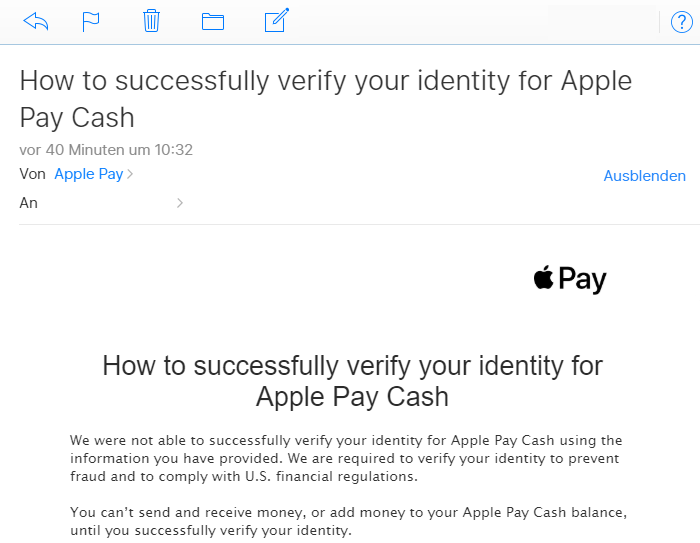Viewport: 700px width, 543px height.
Task: Expand the chevron in the An recipient row
Action: tap(180, 203)
